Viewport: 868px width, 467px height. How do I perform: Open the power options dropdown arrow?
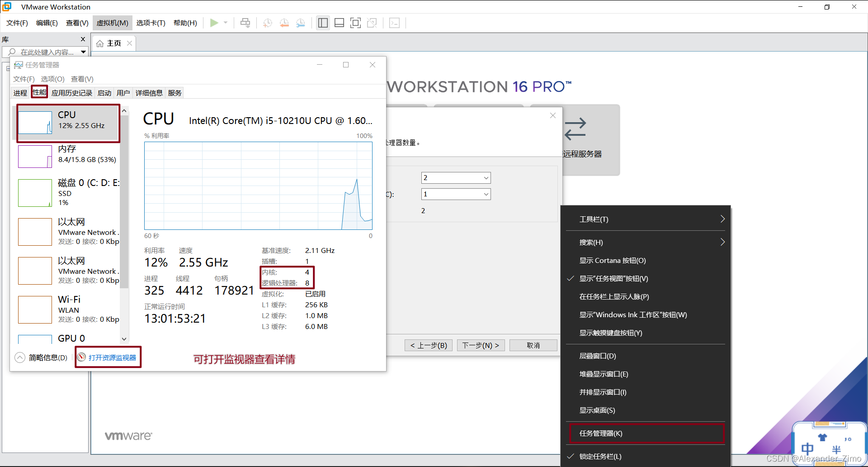226,23
